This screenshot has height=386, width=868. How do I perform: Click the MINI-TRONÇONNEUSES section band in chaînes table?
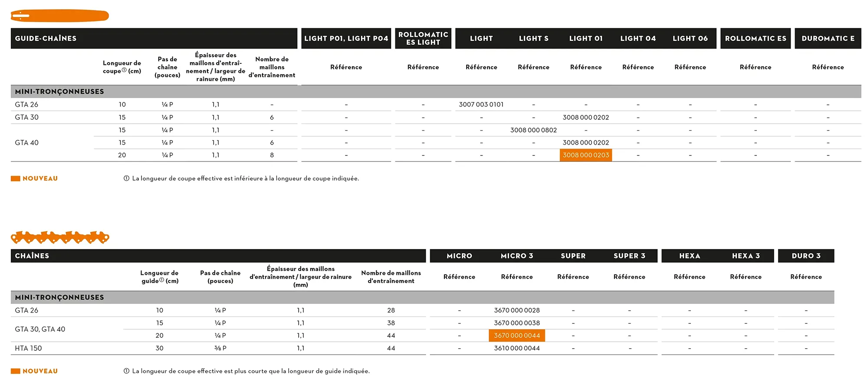pos(422,297)
